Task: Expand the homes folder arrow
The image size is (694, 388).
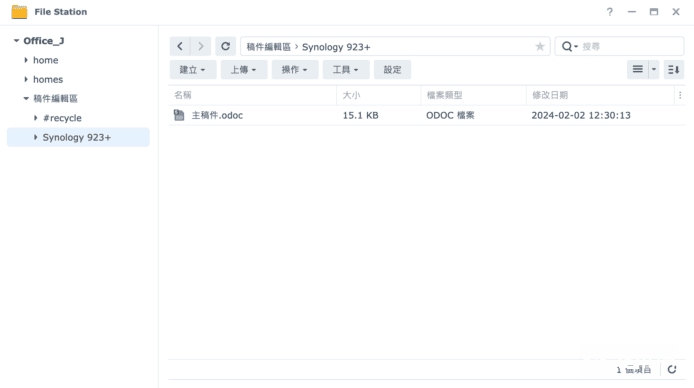Action: (26, 79)
